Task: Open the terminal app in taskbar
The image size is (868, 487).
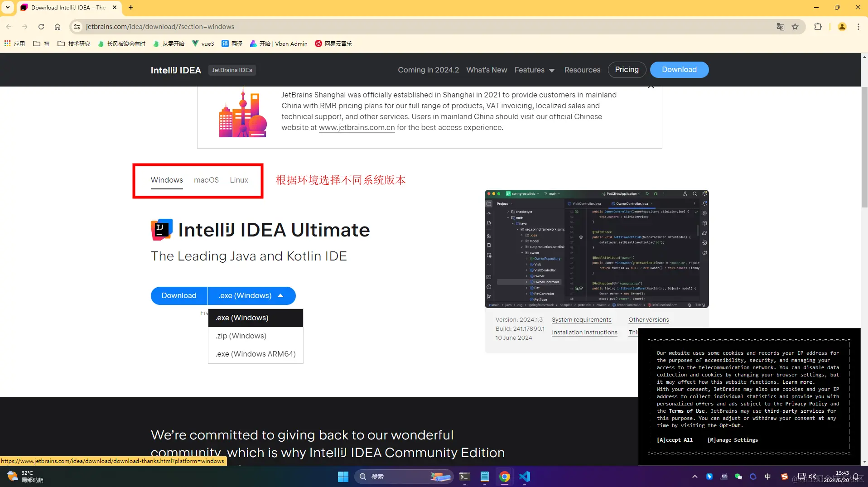Action: pos(464,477)
